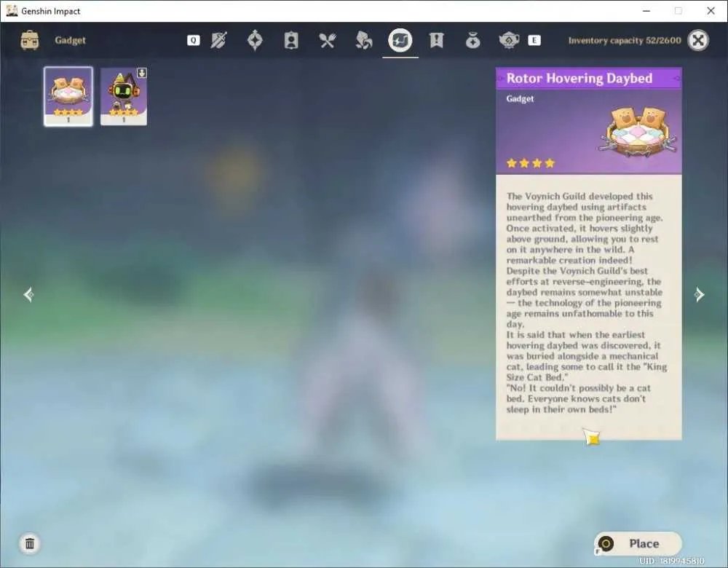
Task: Go to the Precious Items tab
Action: coord(472,40)
